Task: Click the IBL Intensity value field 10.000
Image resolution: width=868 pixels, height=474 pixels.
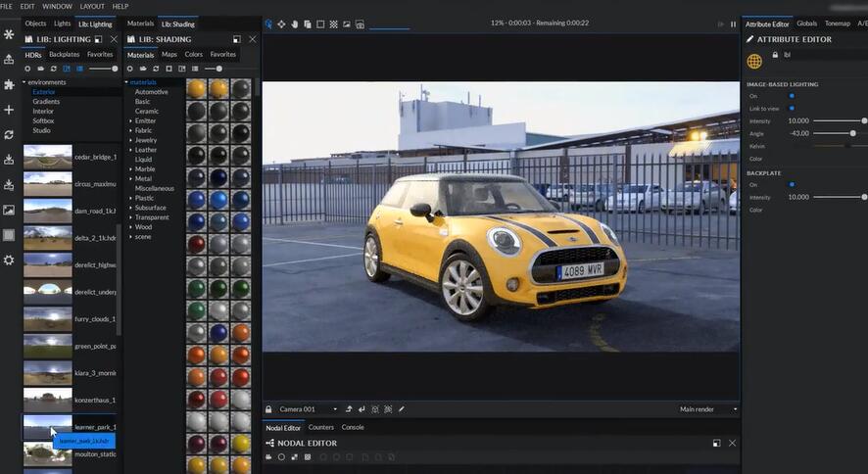Action: (x=798, y=120)
